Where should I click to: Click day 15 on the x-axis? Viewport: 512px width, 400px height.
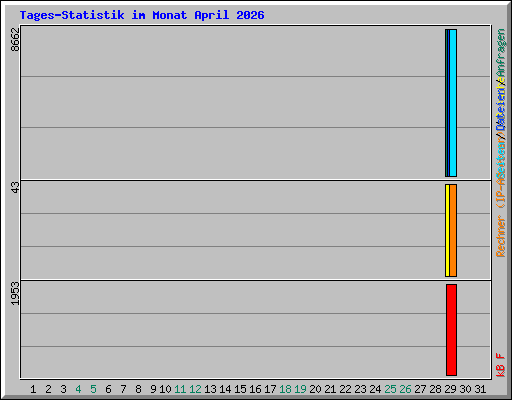click(240, 389)
